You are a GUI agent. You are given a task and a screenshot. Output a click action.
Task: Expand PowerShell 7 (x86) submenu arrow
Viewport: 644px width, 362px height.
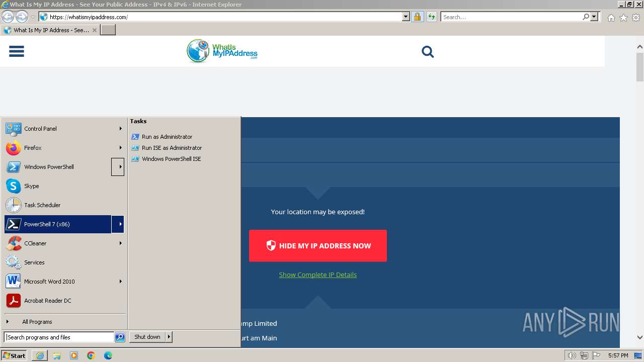[118, 224]
